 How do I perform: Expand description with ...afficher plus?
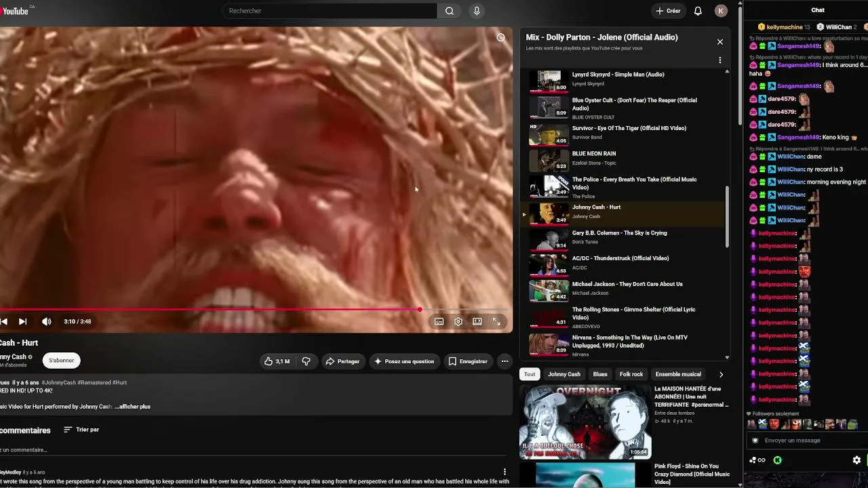(132, 407)
